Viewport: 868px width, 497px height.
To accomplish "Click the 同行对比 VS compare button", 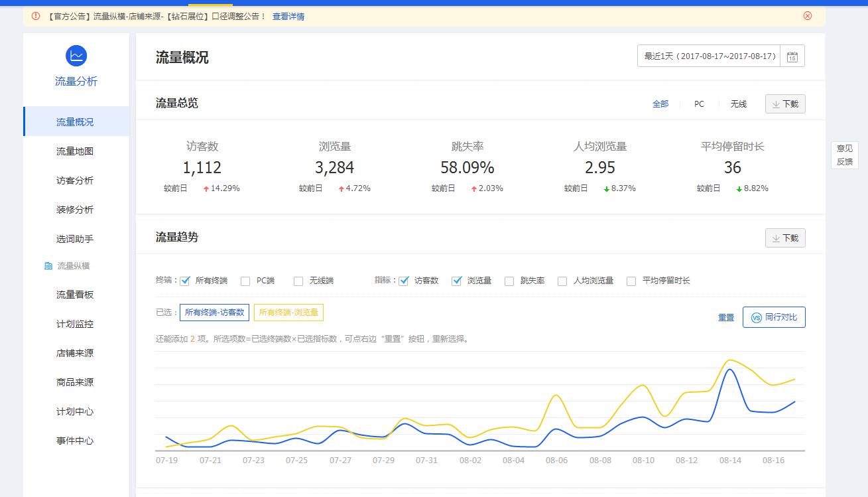I will (x=774, y=317).
